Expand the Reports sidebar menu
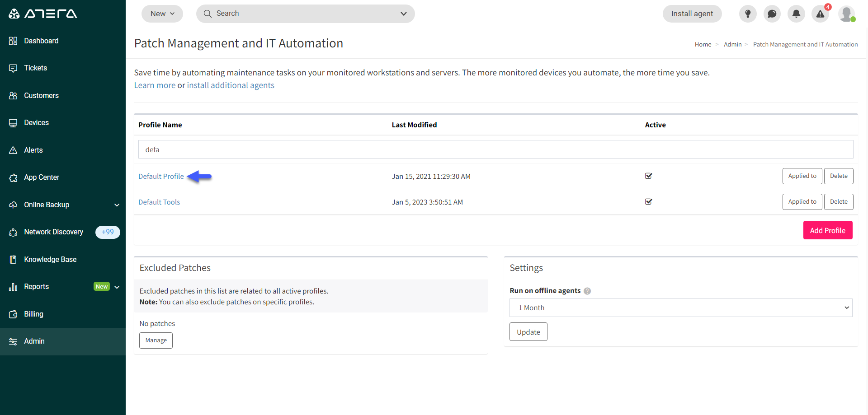This screenshot has height=415, width=868. pyautogui.click(x=117, y=287)
